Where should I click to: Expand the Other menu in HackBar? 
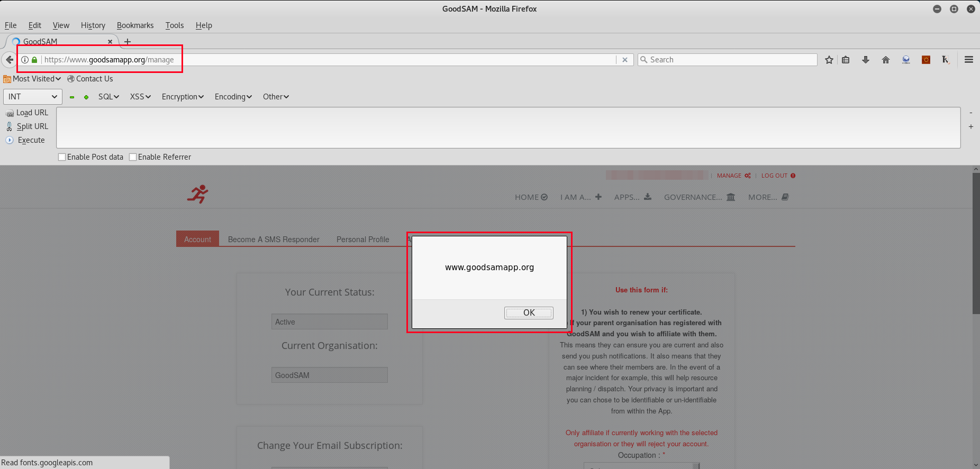[x=276, y=97]
